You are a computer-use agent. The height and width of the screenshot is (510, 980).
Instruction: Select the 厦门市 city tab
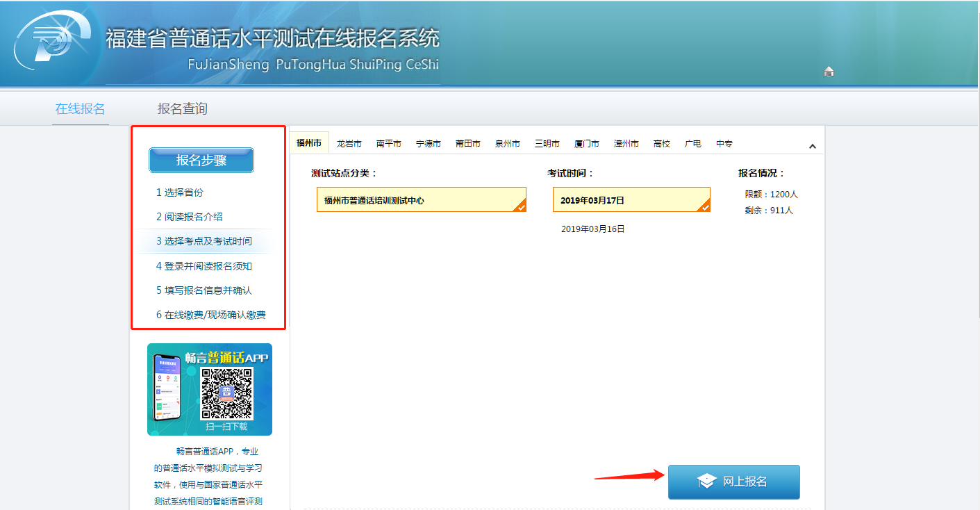(x=587, y=144)
